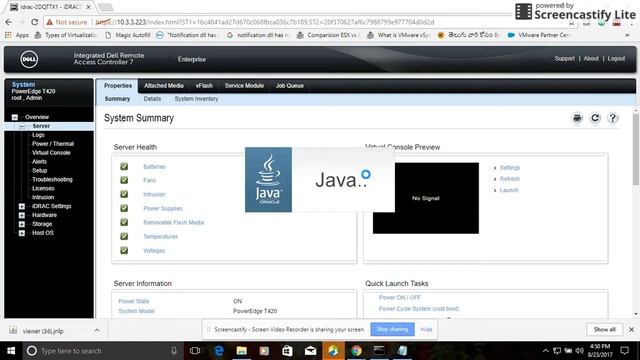The image size is (640, 360).
Task: Open the Mail app on taskbar
Action: [310, 351]
